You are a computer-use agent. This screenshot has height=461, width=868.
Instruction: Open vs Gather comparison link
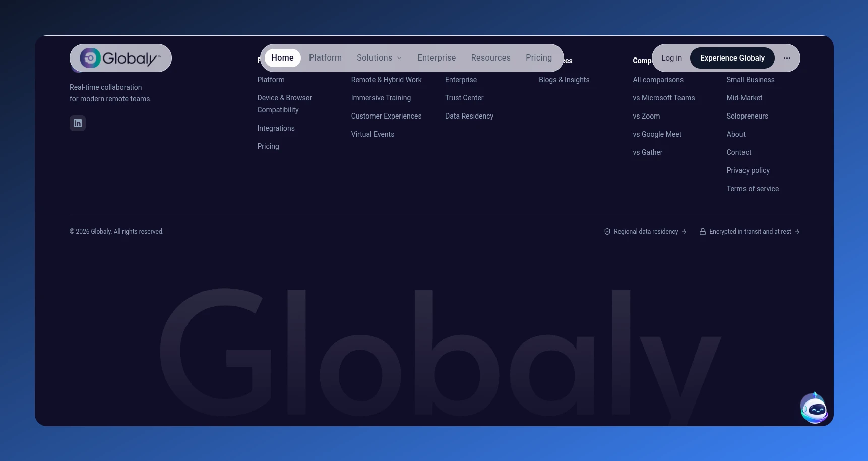(648, 152)
